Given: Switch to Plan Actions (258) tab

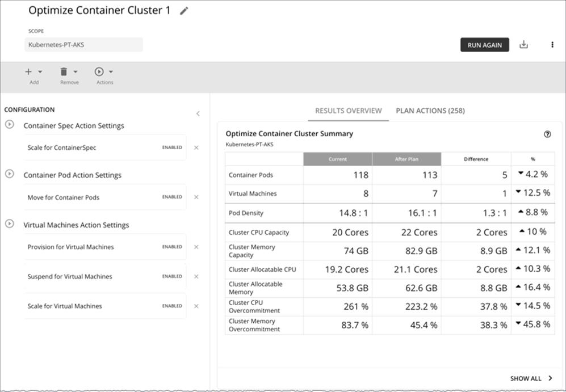Looking at the screenshot, I should tap(430, 111).
